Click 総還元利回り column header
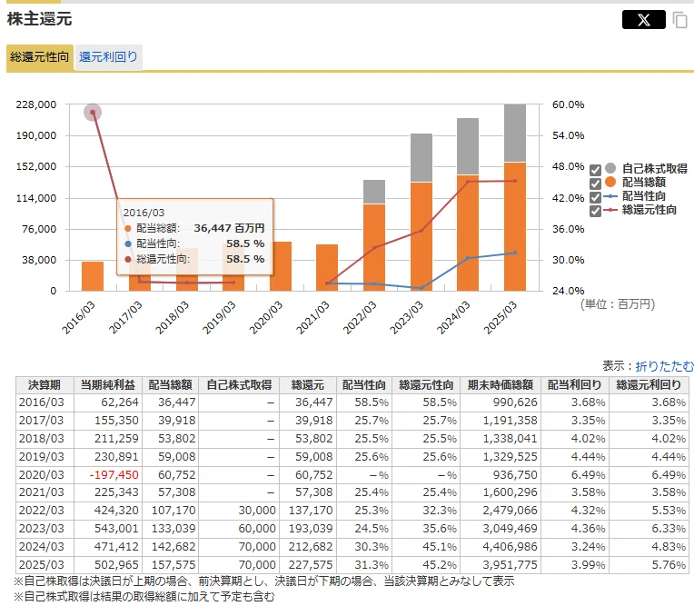 coord(649,385)
